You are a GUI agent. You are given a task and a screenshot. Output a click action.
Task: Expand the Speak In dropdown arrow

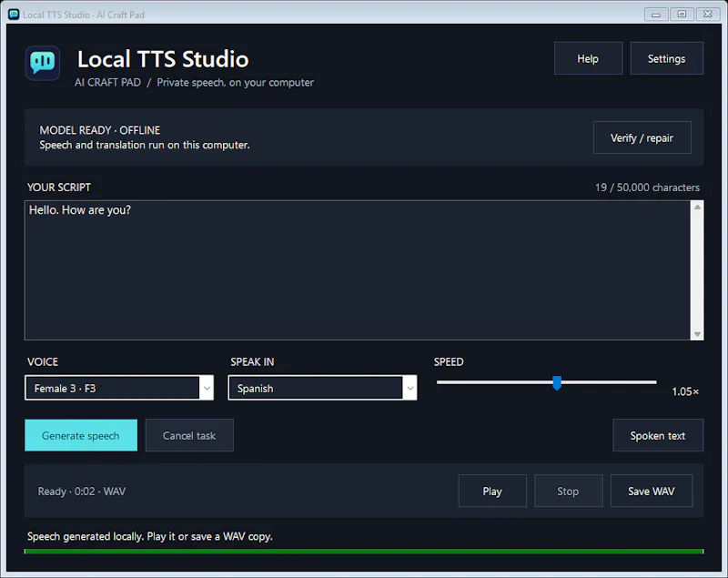tap(410, 388)
